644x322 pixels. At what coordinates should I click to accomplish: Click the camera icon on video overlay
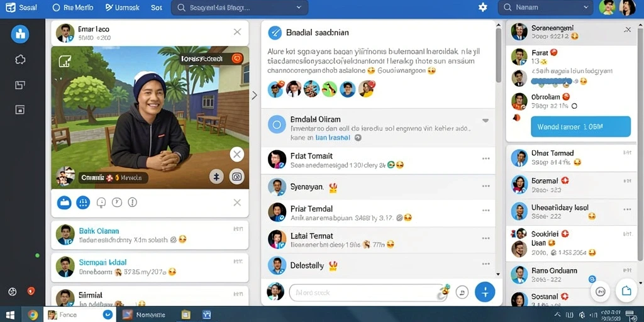[x=236, y=177]
